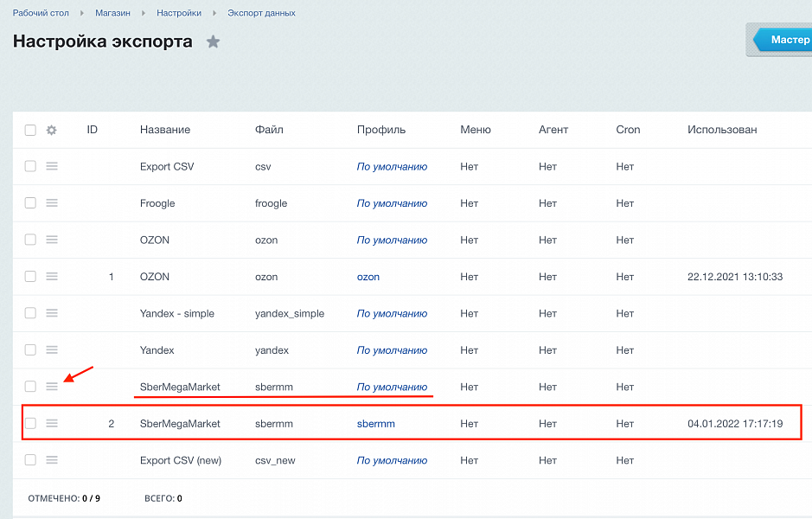Open Рабочий стол breadcrumb link

41,13
